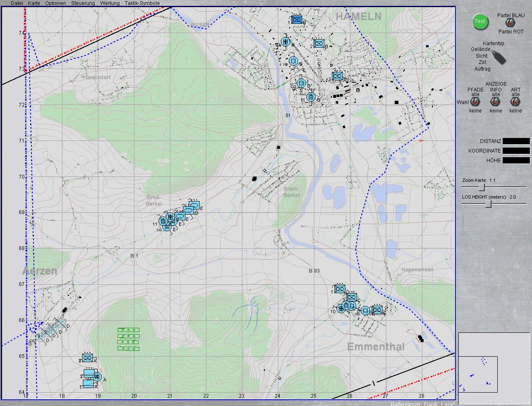
Task: Select infantry unit 1 C near Emmenthal
Action: (340, 289)
